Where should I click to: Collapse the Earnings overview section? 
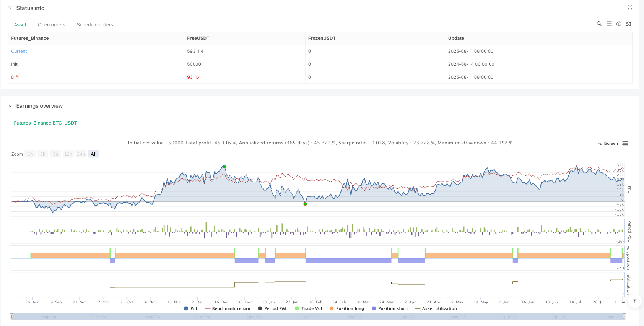coord(10,106)
